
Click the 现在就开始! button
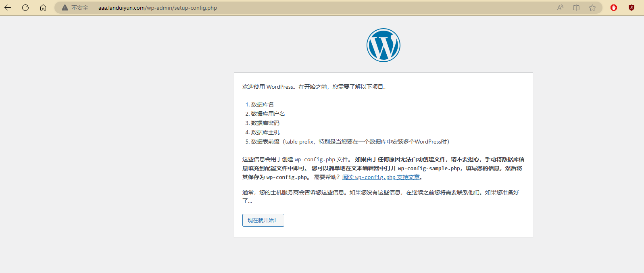point(263,220)
